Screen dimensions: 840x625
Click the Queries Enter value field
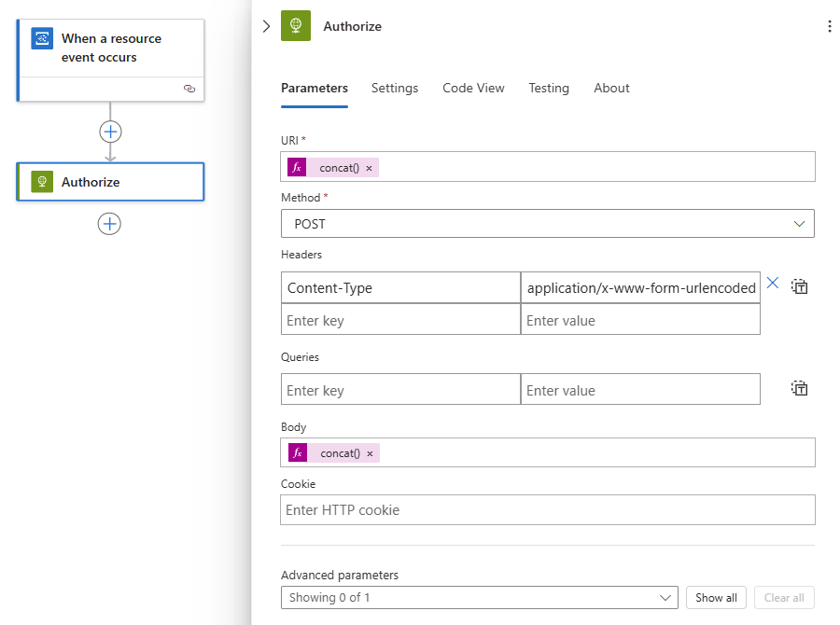(x=640, y=389)
